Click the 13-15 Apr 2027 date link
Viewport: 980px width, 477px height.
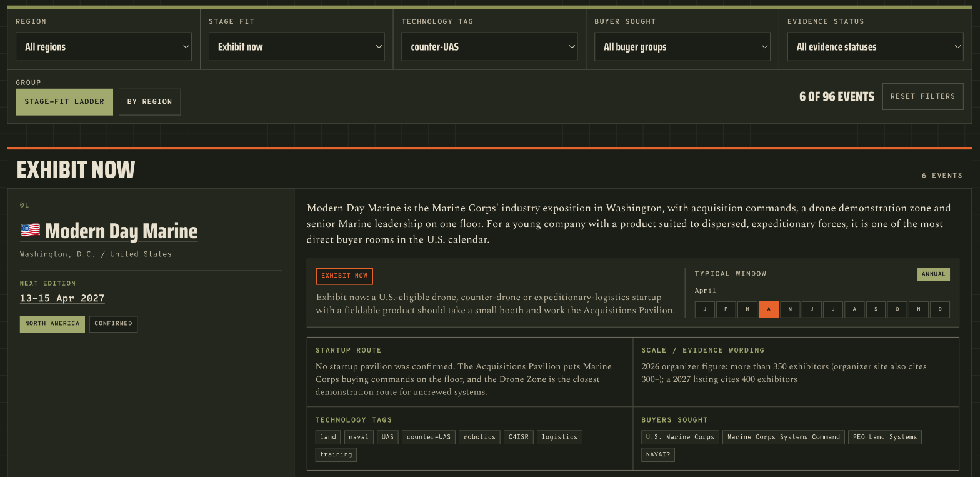coord(62,298)
